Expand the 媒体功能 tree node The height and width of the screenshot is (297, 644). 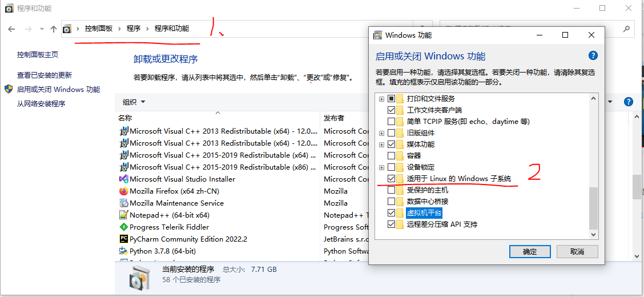click(381, 145)
